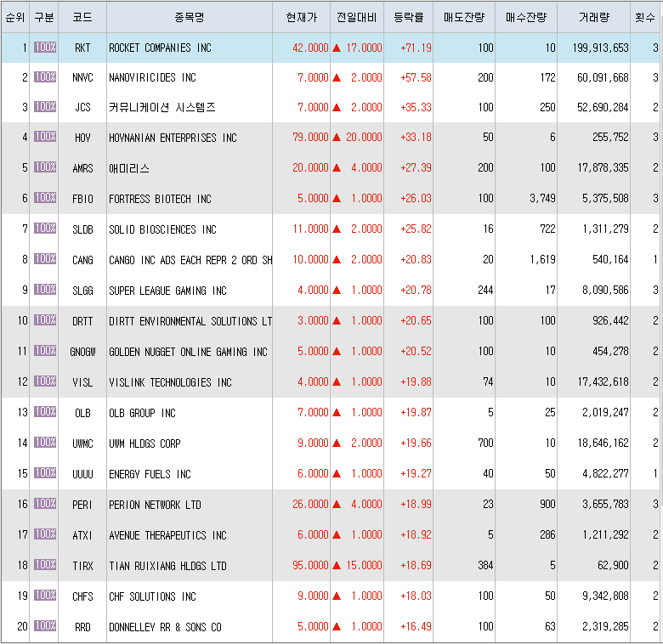The width and height of the screenshot is (663, 644).
Task: Sort by the 전일대비 column header
Action: point(357,17)
